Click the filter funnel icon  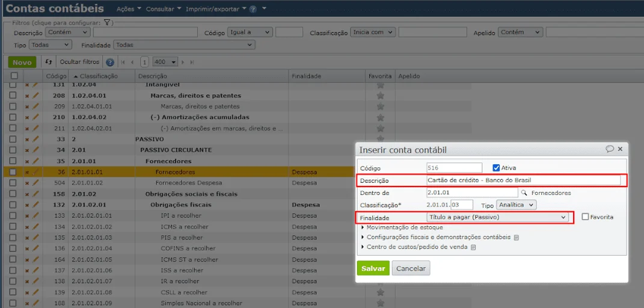106,23
